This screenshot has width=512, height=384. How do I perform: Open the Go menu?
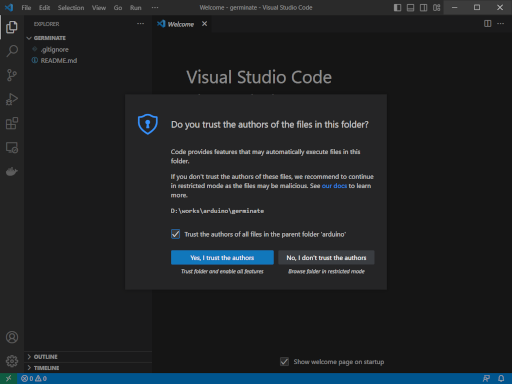118,7
